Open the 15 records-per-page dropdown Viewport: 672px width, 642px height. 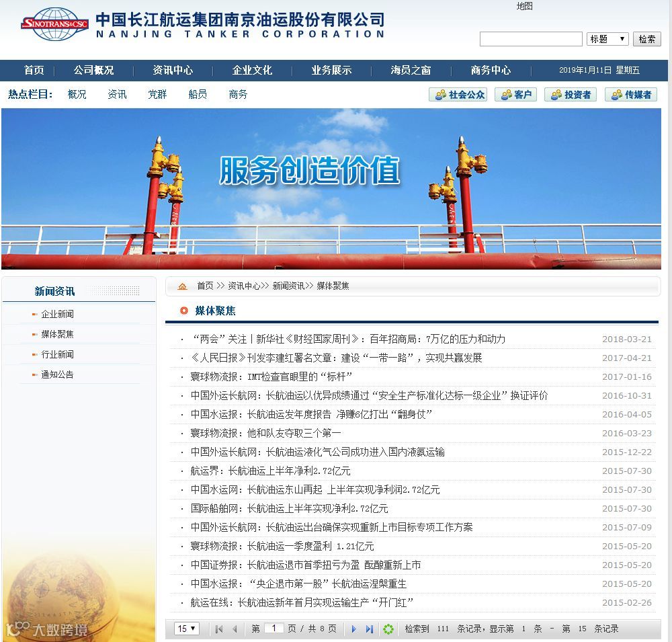186,629
